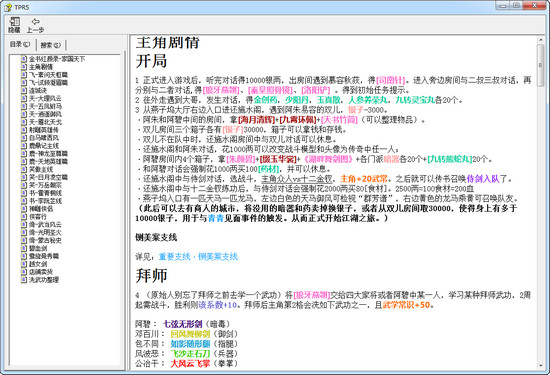Click the 拜师 section heading
Viewport: 550px width, 375px height.
tap(152, 276)
